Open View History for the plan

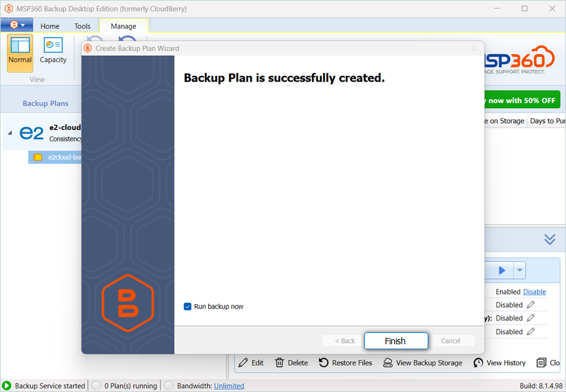point(479,362)
